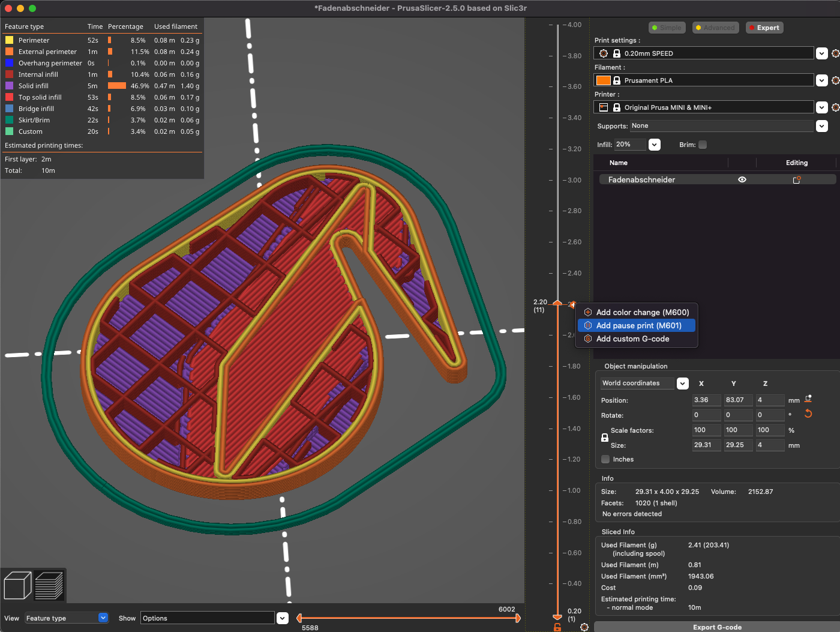The width and height of the screenshot is (840, 632).
Task: Unlock the layer slider lock icon
Action: 557,627
